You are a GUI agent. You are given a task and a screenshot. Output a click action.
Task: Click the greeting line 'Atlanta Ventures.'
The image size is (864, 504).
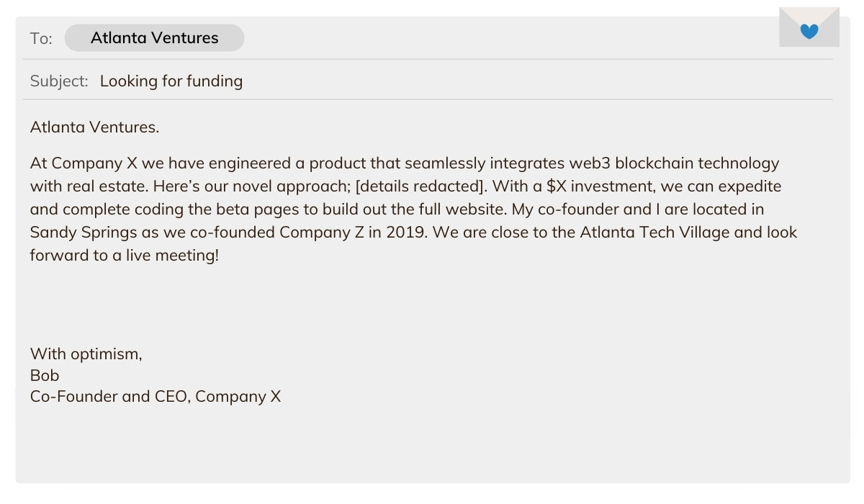click(94, 127)
